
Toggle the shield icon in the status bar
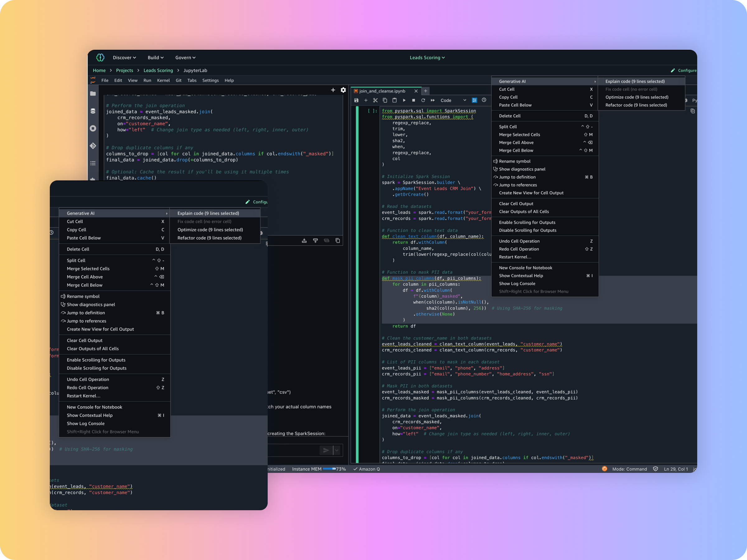coord(655,469)
